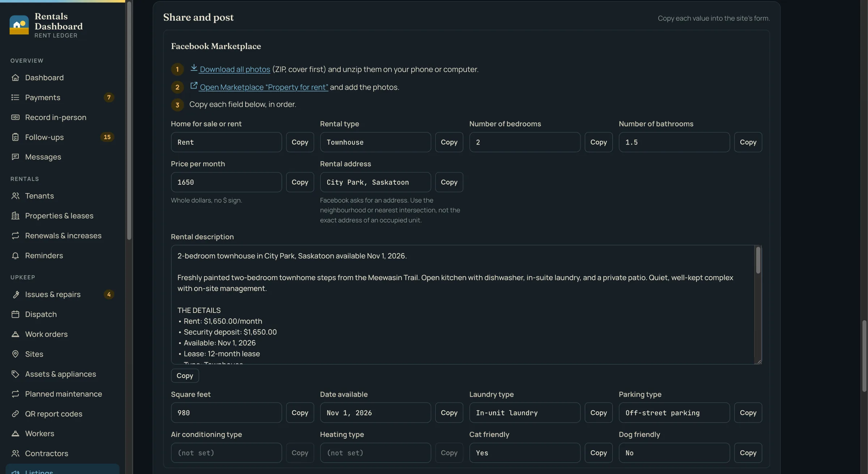
Task: Click the 1650 price per month field
Action: coord(226,182)
